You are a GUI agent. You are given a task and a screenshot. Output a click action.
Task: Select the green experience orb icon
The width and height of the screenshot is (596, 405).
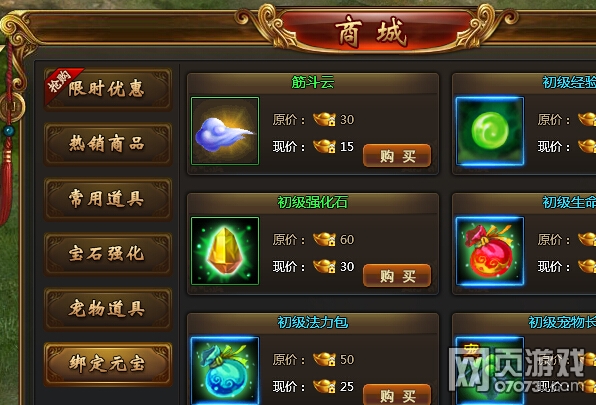tap(490, 131)
